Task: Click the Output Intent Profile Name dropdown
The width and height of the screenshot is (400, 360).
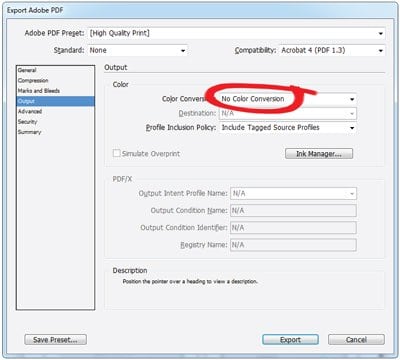Action: pos(293,193)
